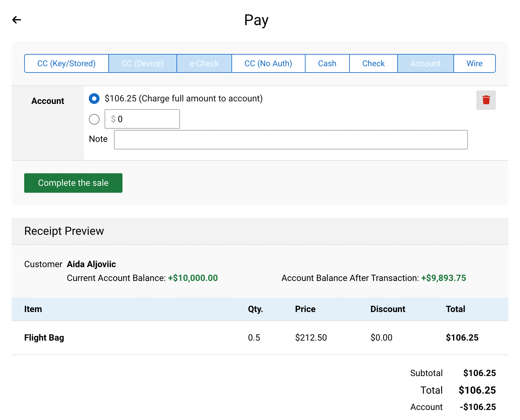Select the custom amount radio button
Viewport: 520px width, 420px height.
point(94,119)
